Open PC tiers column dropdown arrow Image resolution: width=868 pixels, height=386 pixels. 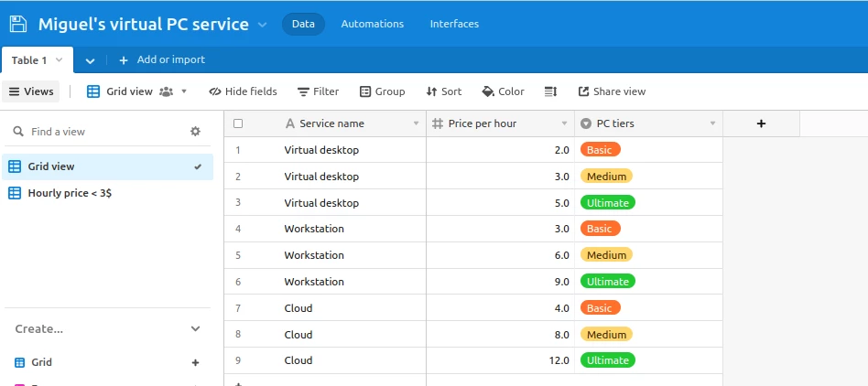click(x=713, y=123)
